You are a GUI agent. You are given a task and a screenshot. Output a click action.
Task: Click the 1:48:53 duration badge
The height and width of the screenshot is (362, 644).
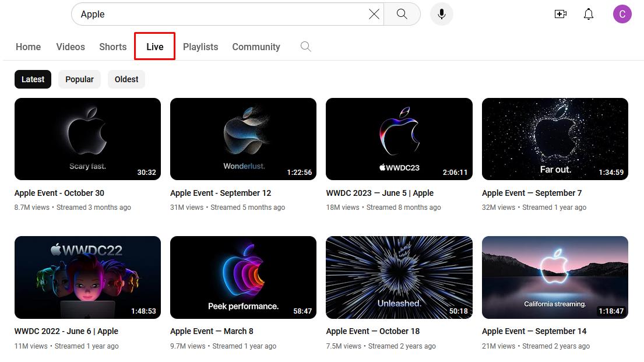click(144, 311)
